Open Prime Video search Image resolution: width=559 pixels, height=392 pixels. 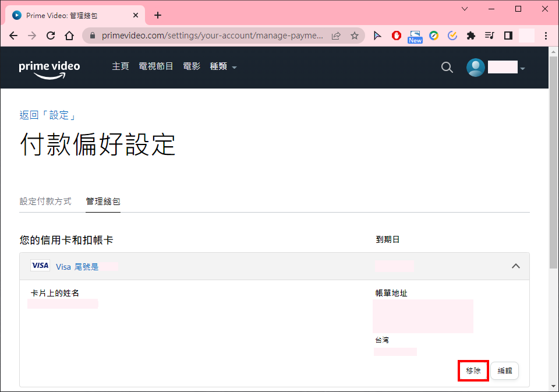447,67
